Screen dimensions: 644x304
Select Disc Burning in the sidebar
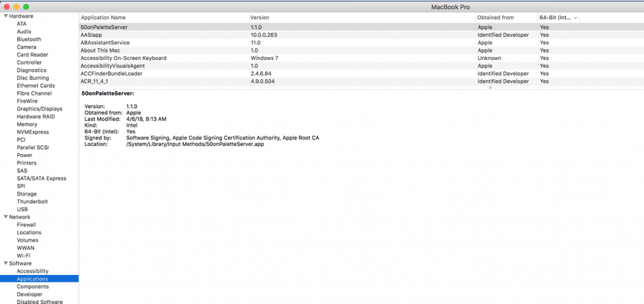[x=33, y=78]
